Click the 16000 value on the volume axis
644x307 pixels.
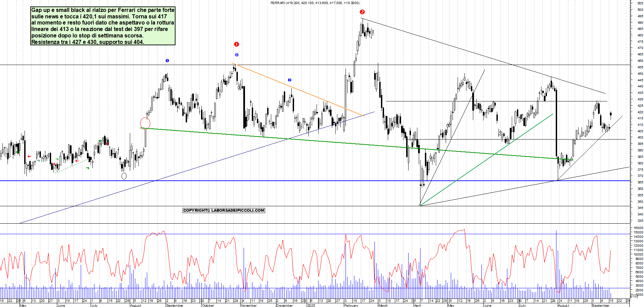tap(639, 228)
